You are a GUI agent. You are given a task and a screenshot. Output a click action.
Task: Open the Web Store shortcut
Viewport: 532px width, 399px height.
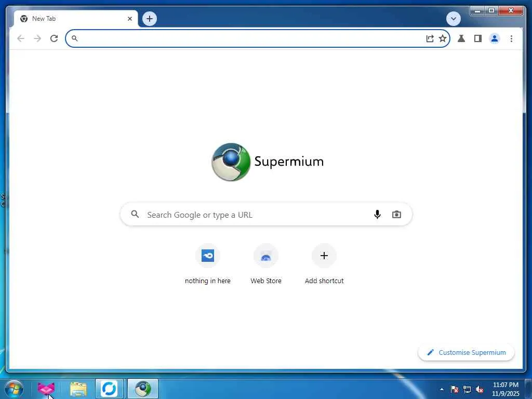266,264
